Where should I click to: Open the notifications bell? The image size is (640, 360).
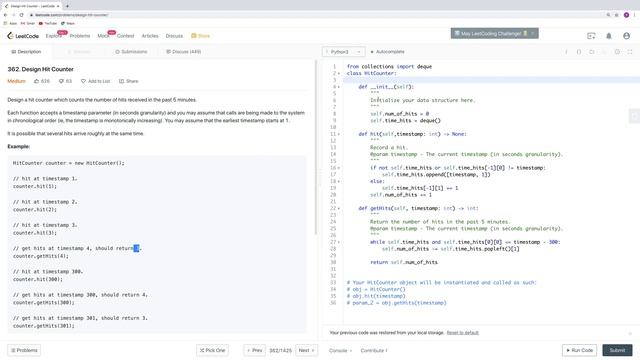[x=609, y=36]
